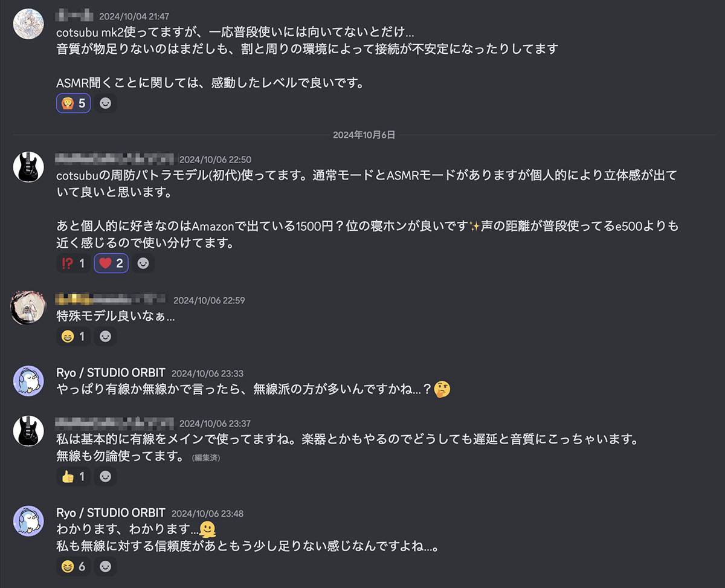Add a reaction to the cotsubu mk2 message
The image size is (725, 588).
coord(105,103)
